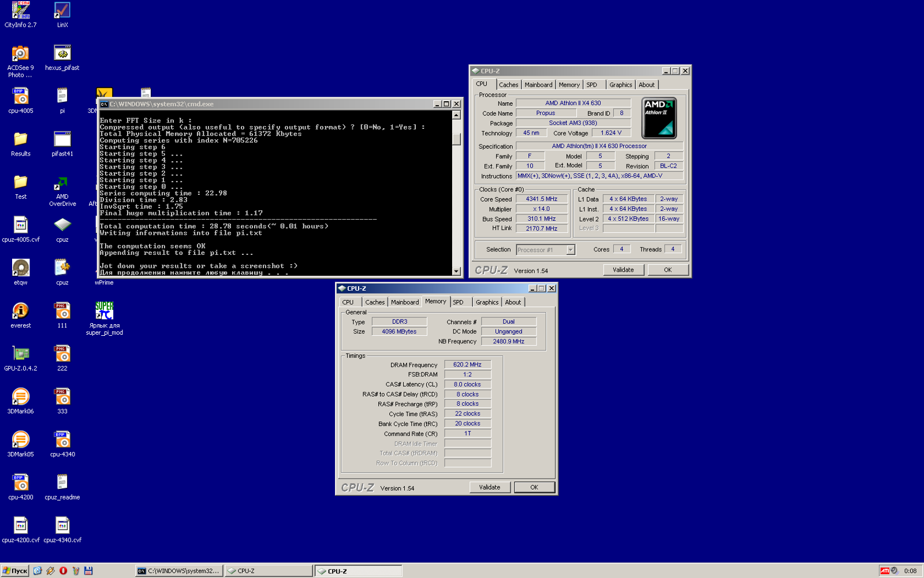
Task: Open the Пуск start menu button
Action: point(15,570)
